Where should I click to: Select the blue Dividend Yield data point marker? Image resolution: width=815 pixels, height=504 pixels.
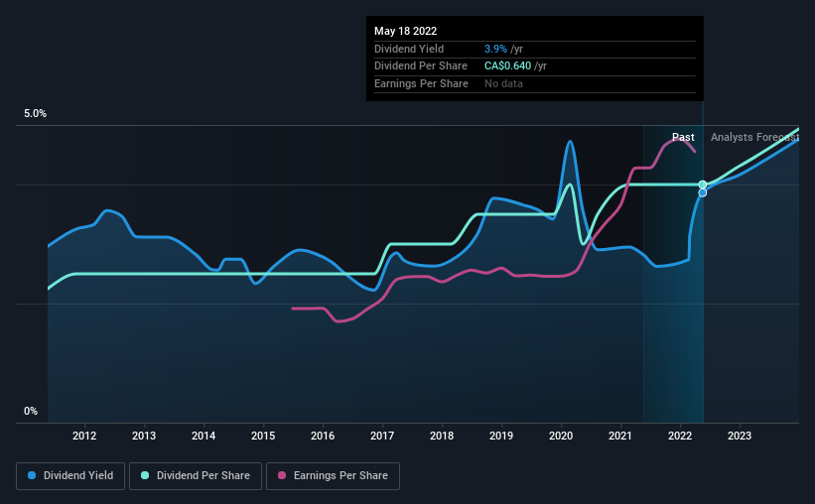pyautogui.click(x=703, y=192)
